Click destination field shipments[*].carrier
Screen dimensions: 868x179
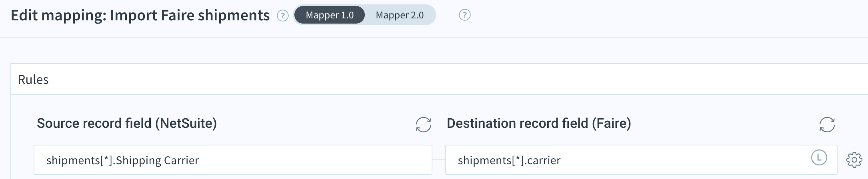point(641,160)
